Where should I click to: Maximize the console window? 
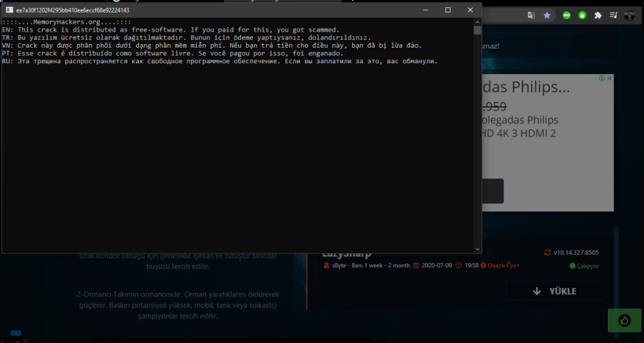[x=448, y=10]
